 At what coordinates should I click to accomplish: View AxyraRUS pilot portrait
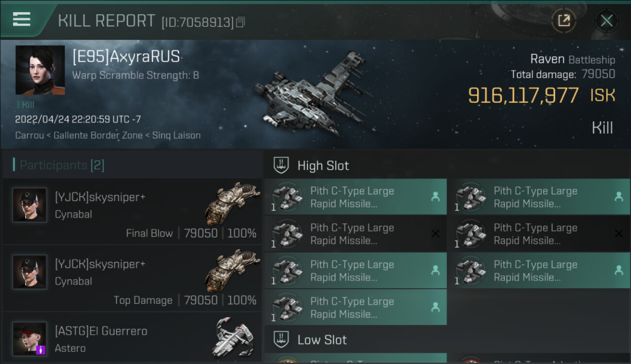click(x=40, y=70)
